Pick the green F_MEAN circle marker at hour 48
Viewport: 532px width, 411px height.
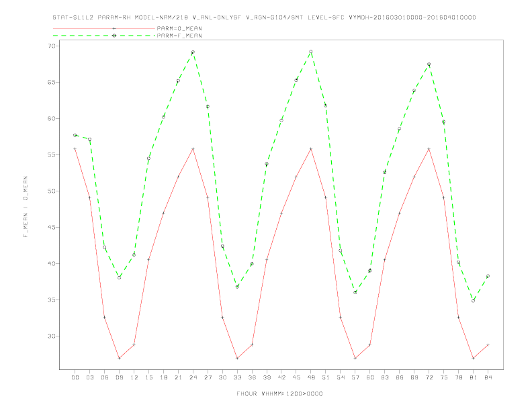coord(311,52)
